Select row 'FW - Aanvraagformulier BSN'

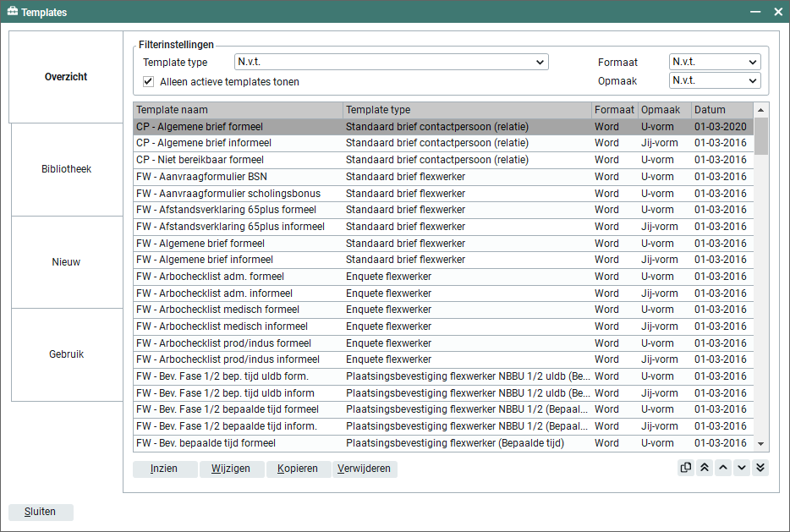pyautogui.click(x=237, y=177)
